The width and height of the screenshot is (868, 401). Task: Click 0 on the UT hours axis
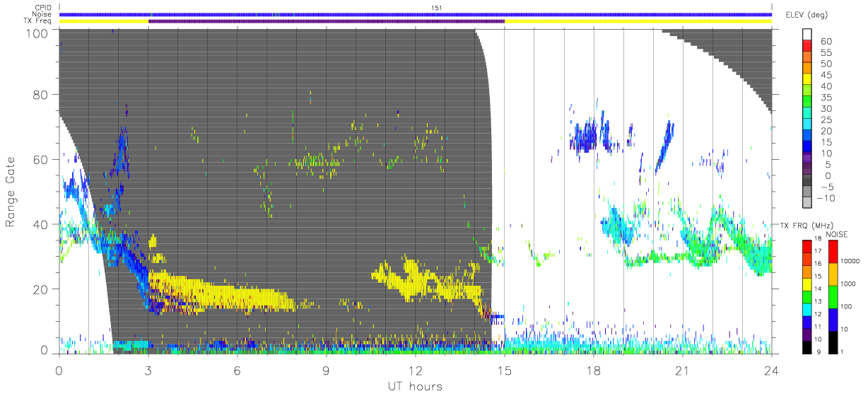(59, 370)
